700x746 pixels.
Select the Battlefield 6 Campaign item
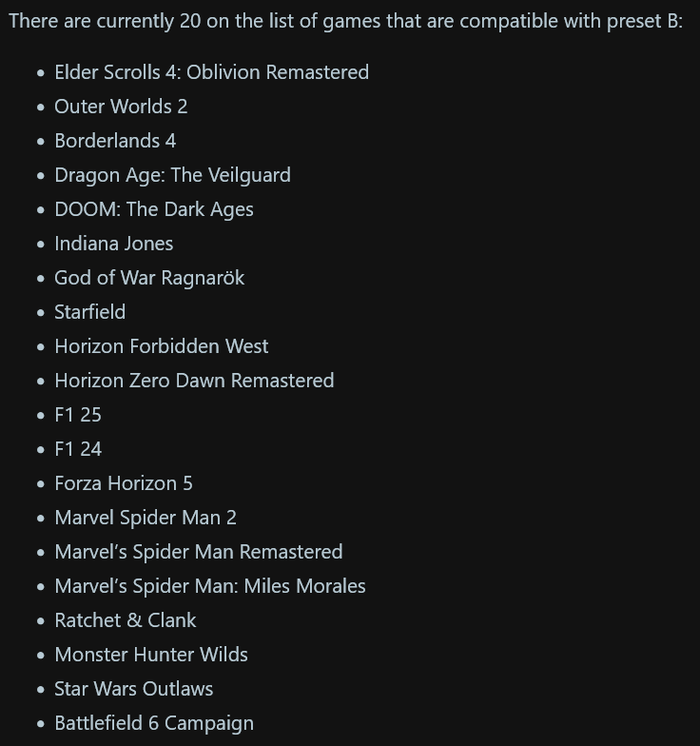154,723
